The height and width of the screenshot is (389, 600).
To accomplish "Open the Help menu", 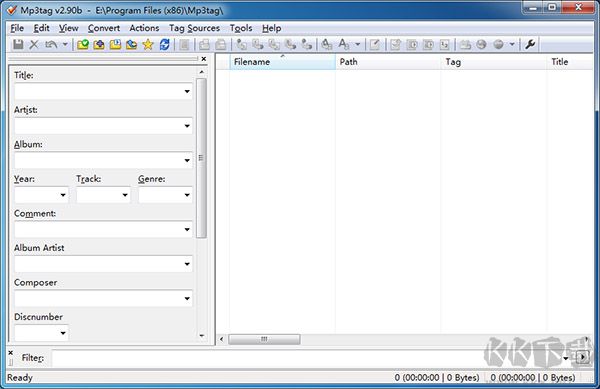I will (x=272, y=28).
